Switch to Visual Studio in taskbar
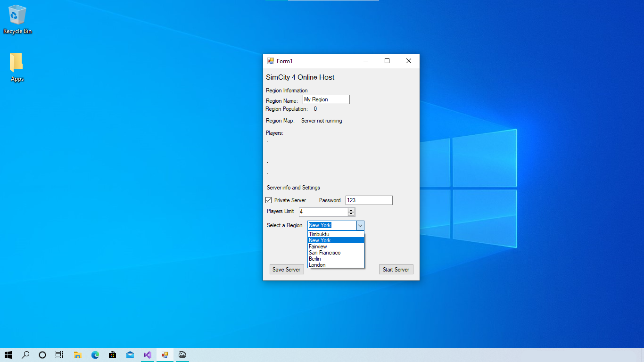 [x=148, y=355]
